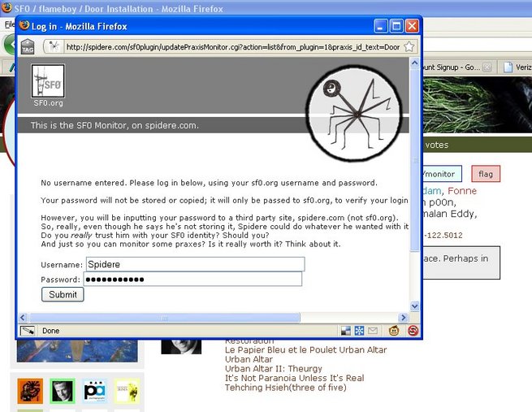This screenshot has height=412, width=532.
Task: Bookmark this page with the star icon
Action: [409, 46]
